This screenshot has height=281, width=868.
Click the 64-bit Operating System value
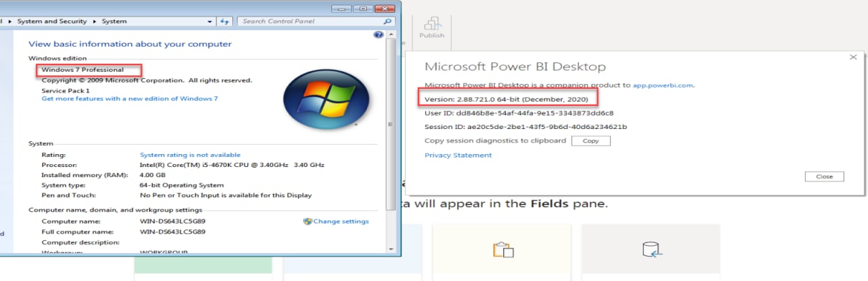pyautogui.click(x=182, y=185)
